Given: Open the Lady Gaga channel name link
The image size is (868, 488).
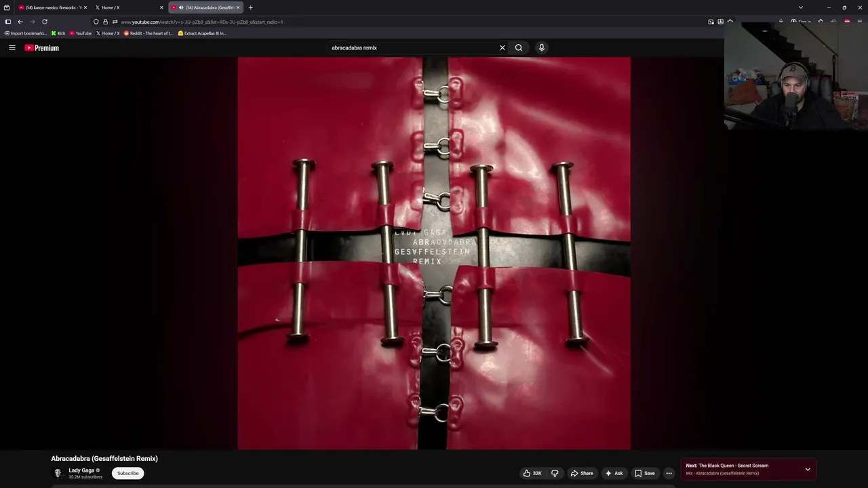Looking at the screenshot, I should click(81, 470).
